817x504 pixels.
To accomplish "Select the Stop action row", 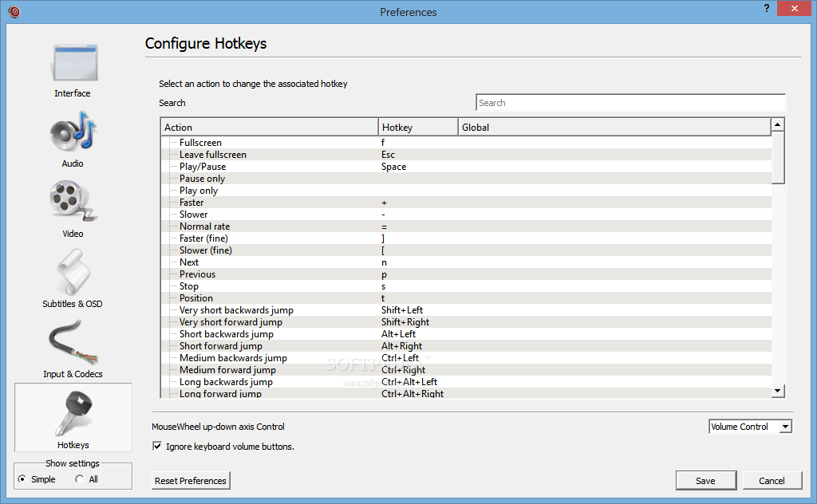I will 466,285.
